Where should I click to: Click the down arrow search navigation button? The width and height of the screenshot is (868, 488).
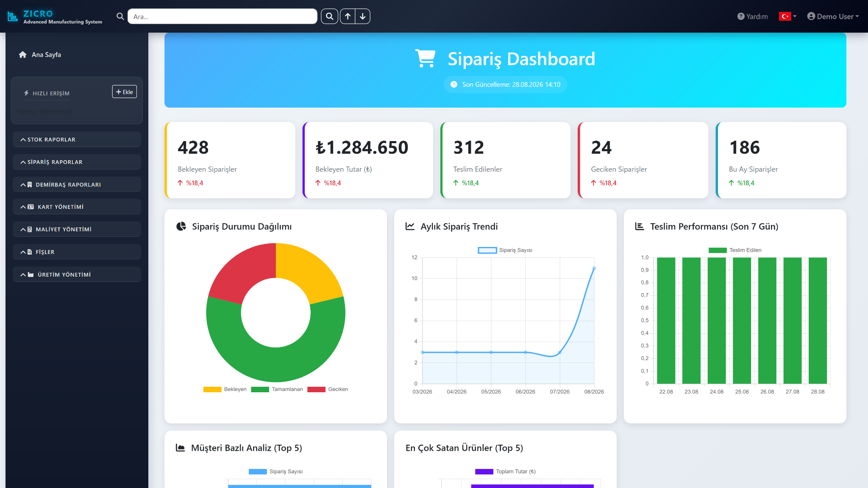tap(363, 17)
